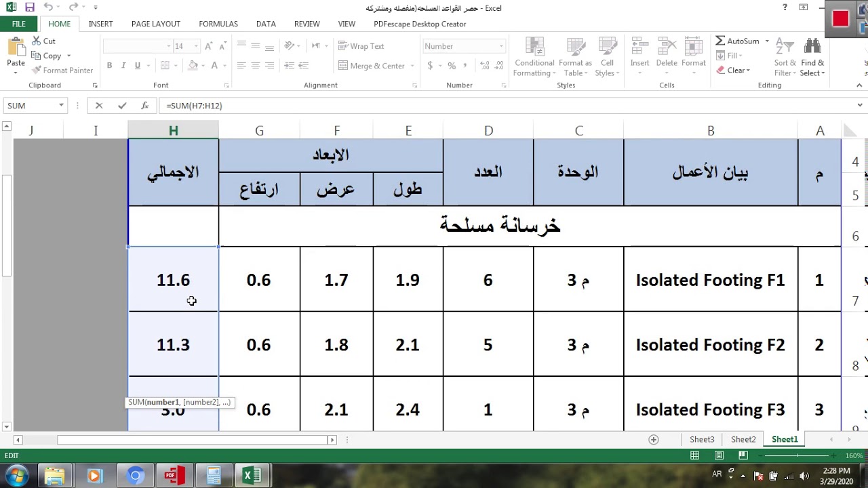Confirm the formula with the checkmark icon

[122, 106]
